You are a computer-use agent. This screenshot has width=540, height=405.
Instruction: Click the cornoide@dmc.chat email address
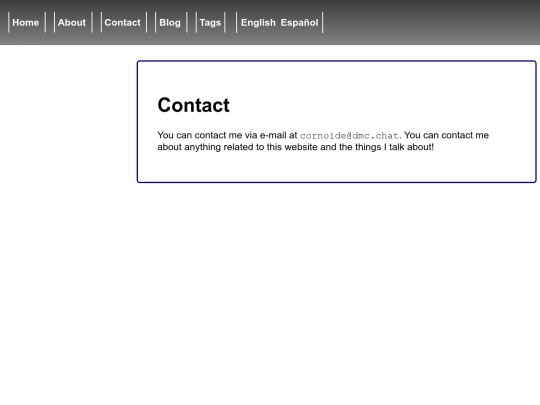(x=349, y=135)
